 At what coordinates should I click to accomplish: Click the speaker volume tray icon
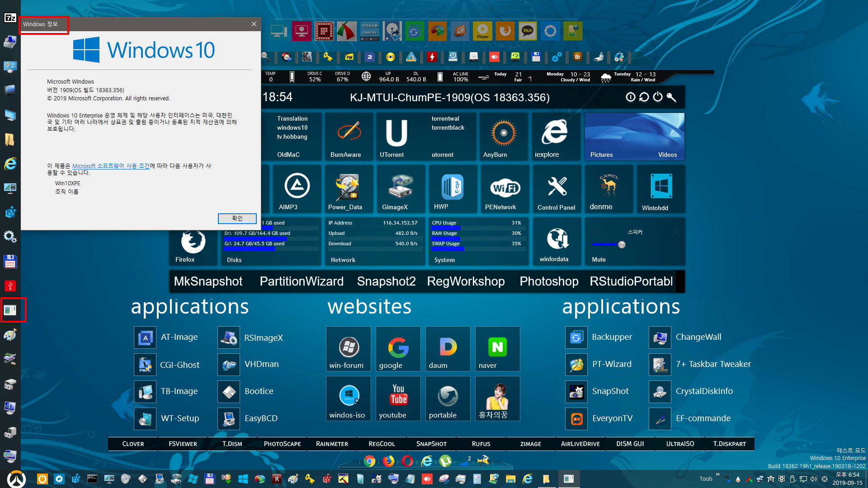[813, 479]
